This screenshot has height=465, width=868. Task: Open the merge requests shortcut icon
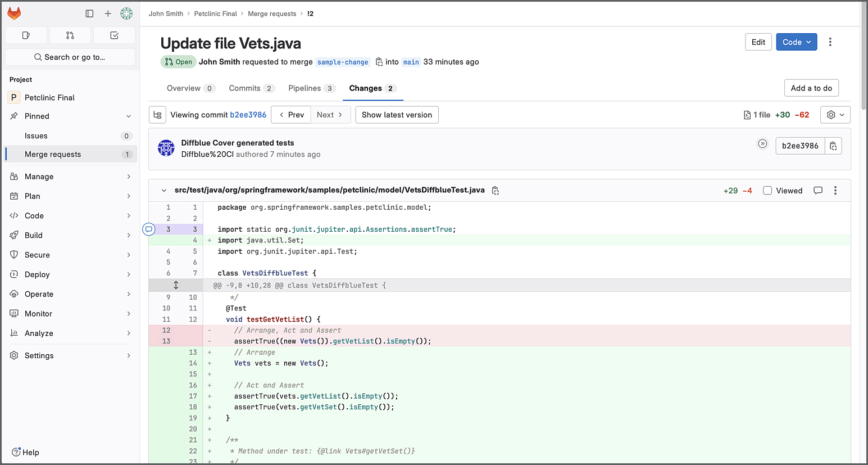click(x=70, y=35)
